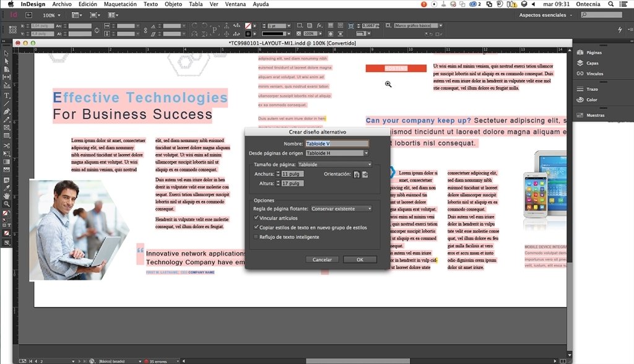Open the Apple menu

tap(11, 4)
